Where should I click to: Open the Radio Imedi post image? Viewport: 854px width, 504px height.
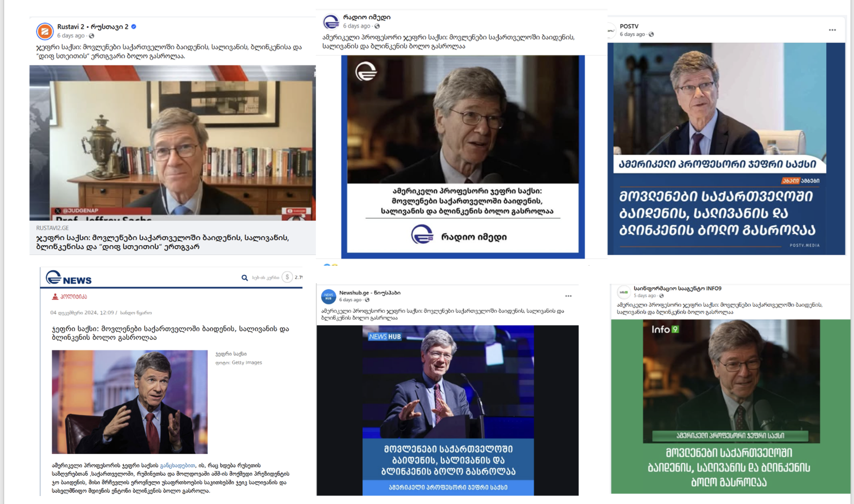click(463, 156)
